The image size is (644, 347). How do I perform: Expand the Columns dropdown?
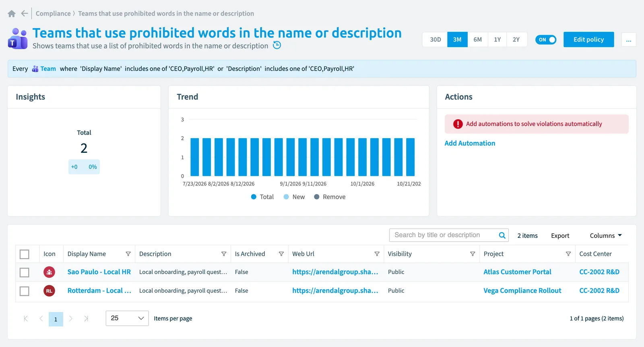point(606,236)
